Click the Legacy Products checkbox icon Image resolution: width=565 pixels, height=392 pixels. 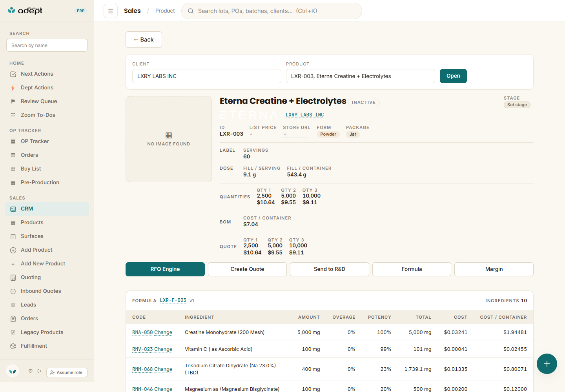13,332
